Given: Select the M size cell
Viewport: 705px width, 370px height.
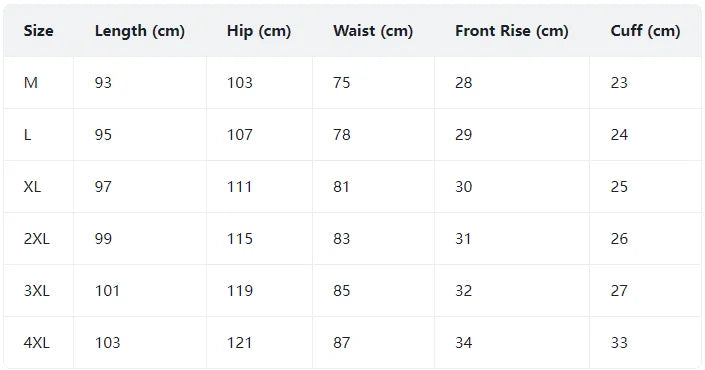Looking at the screenshot, I should 31,83.
